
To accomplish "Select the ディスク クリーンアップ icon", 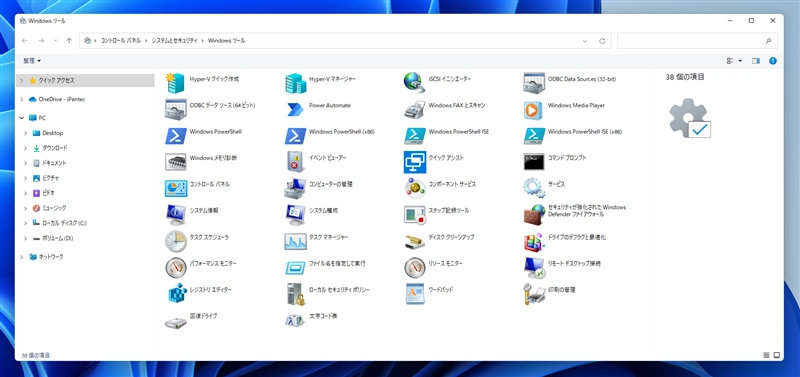I will point(414,241).
